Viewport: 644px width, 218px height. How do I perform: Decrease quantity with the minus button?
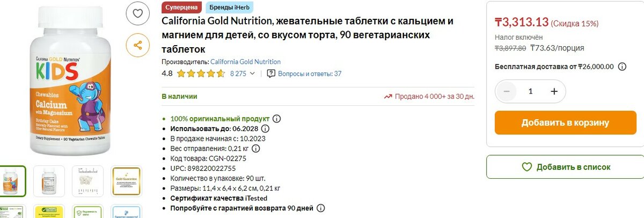(x=506, y=91)
